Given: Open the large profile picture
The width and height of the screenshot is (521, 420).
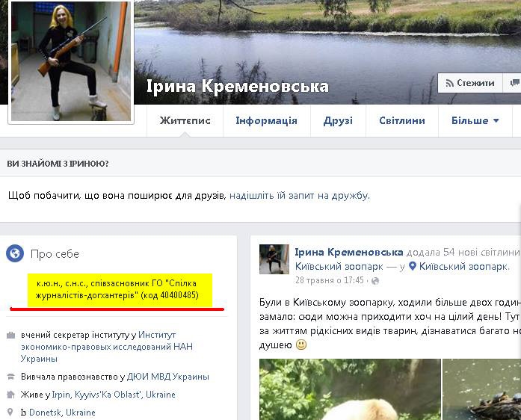Looking at the screenshot, I should point(71,61).
